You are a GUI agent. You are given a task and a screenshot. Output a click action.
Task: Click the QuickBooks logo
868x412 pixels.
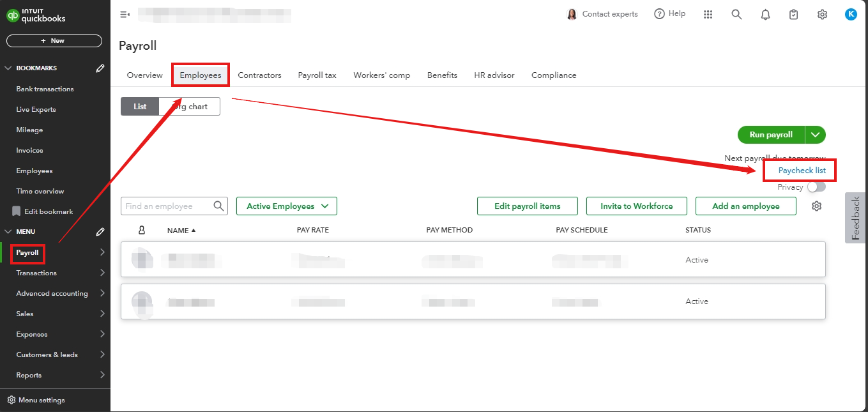[x=36, y=15]
